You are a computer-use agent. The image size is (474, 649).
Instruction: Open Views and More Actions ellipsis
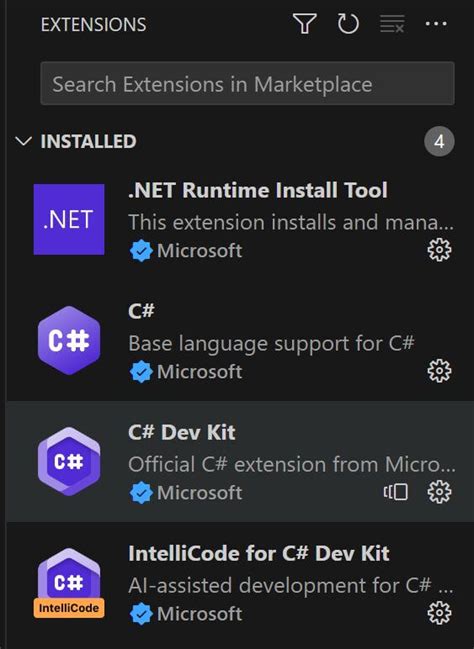tap(436, 24)
